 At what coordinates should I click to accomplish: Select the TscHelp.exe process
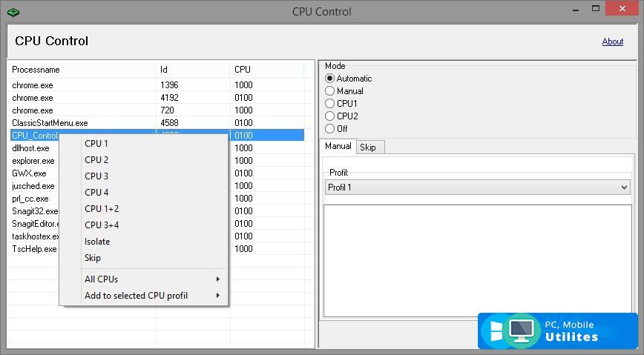point(34,249)
